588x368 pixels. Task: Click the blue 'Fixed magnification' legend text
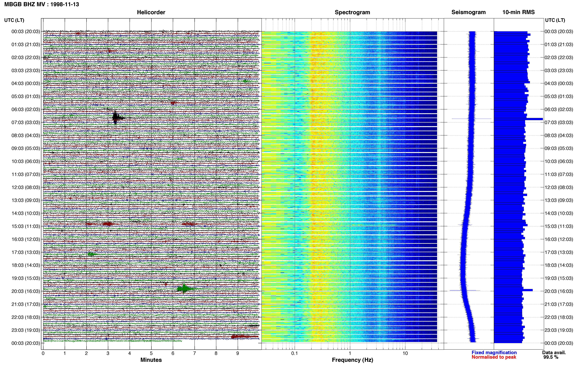coord(494,352)
